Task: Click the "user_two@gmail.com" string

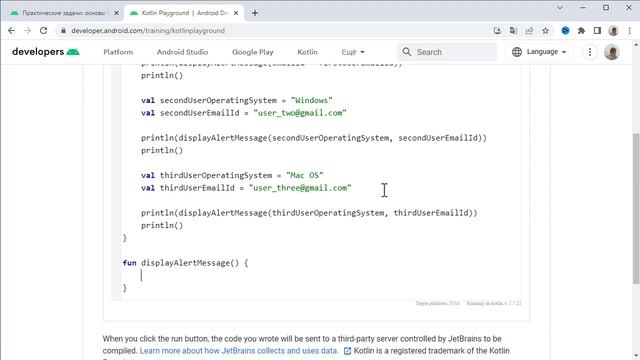Action: [x=300, y=113]
